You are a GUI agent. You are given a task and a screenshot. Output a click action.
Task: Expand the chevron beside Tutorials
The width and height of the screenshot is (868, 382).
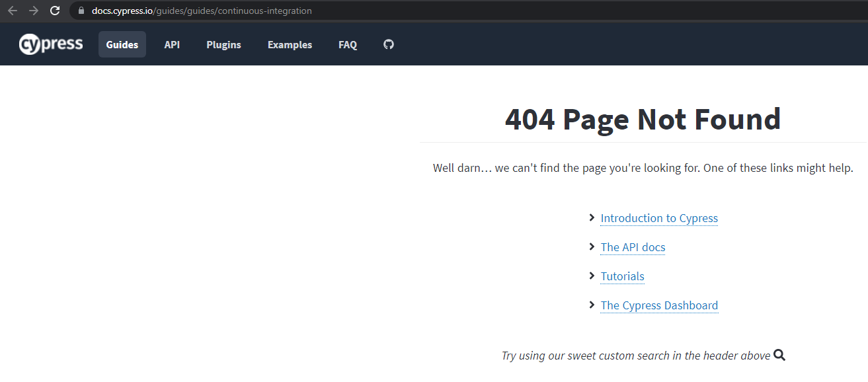click(x=592, y=276)
